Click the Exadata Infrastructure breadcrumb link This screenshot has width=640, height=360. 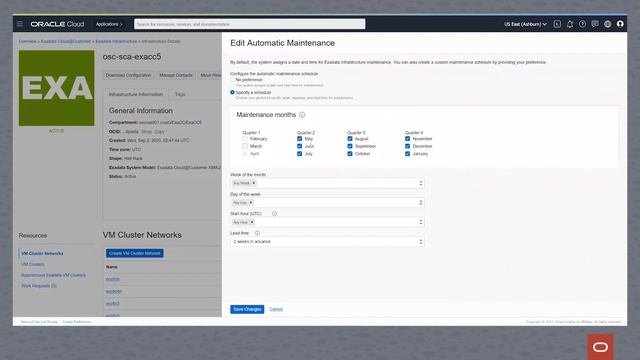tap(116, 41)
